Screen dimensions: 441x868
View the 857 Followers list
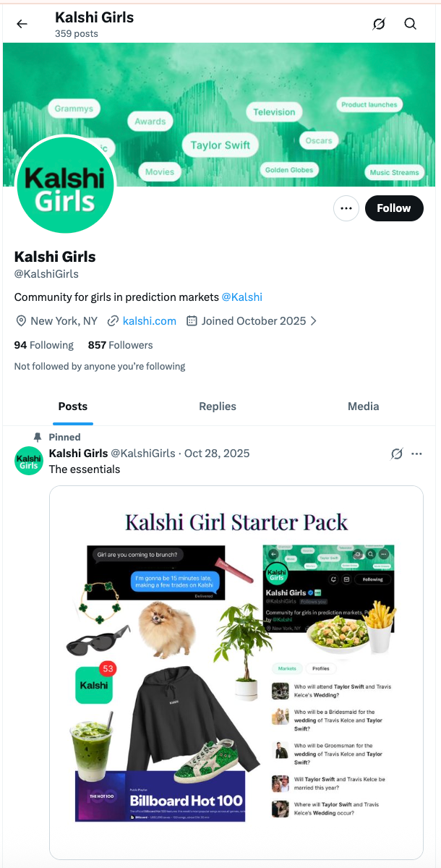click(x=120, y=345)
